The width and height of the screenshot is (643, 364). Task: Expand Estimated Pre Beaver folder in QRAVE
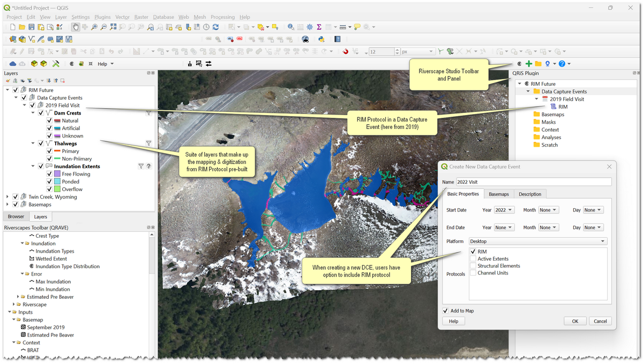[18, 297]
